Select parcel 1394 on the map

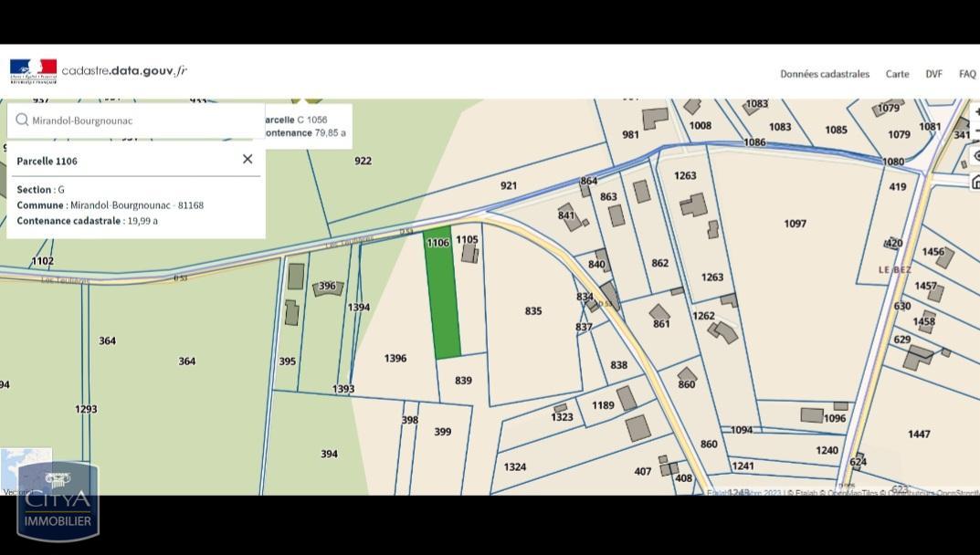pos(359,307)
